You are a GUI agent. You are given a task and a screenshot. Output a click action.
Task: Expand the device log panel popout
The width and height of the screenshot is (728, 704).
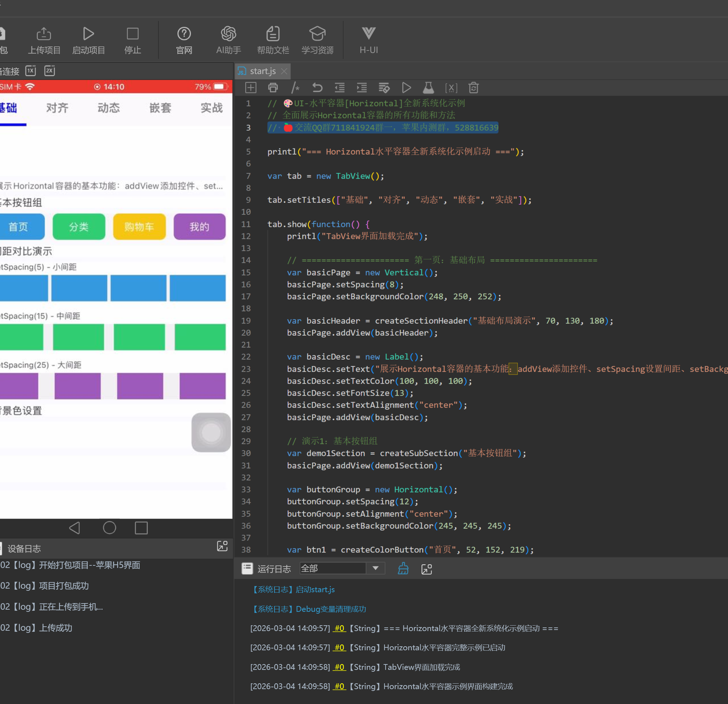click(222, 546)
